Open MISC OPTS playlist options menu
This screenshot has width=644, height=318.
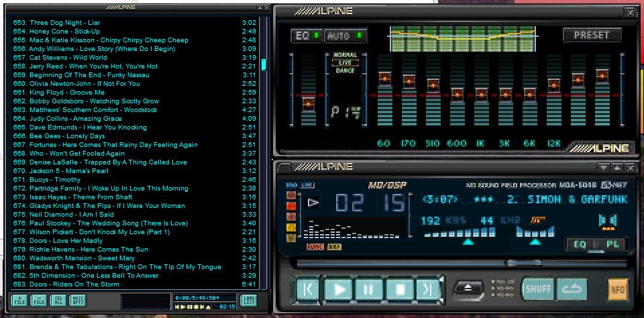point(78,300)
